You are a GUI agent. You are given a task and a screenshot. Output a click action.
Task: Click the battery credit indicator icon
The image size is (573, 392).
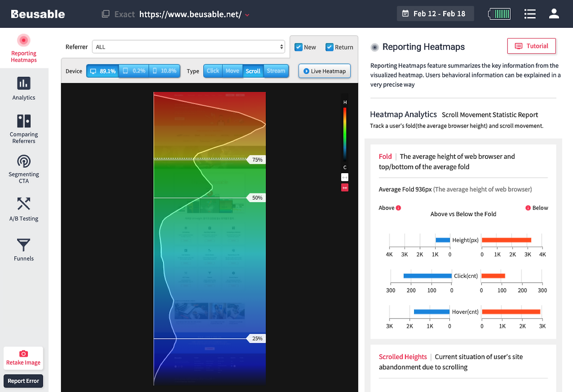pos(499,14)
